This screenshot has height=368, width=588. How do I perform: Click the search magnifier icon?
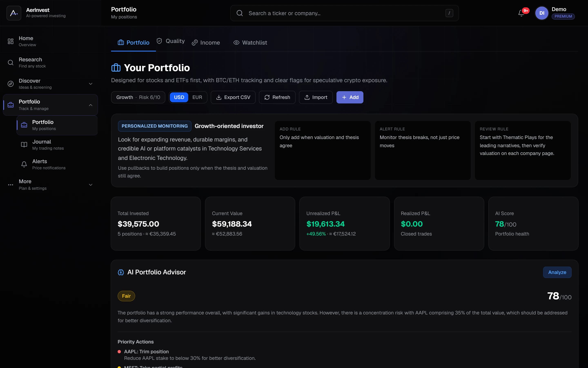(239, 13)
